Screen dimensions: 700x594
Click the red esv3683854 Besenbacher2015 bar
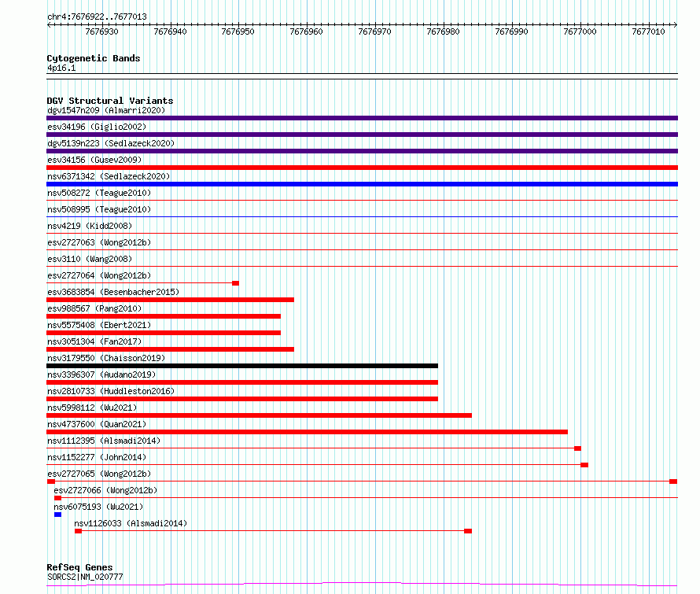click(170, 300)
